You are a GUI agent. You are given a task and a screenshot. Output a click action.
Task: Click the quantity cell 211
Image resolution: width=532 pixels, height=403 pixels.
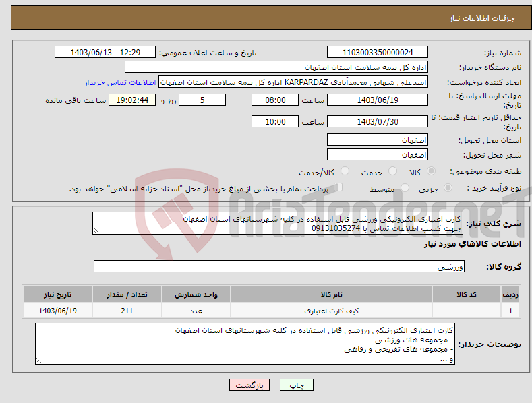127,311
